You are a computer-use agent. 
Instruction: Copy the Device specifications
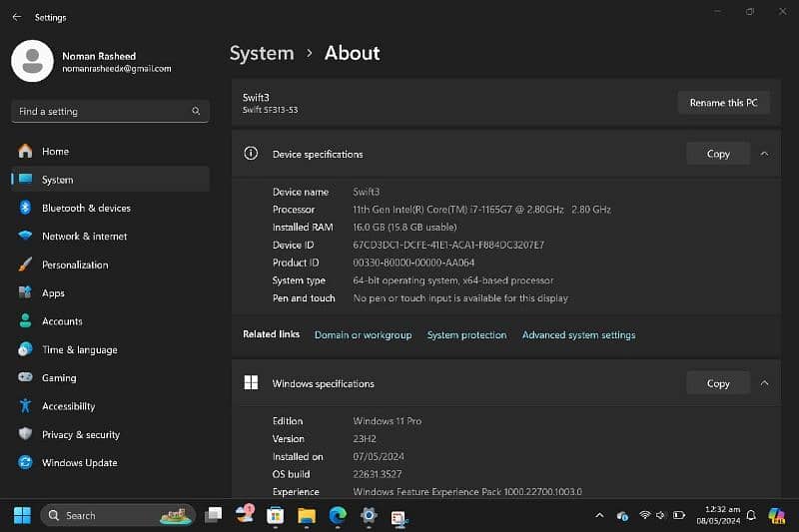718,154
